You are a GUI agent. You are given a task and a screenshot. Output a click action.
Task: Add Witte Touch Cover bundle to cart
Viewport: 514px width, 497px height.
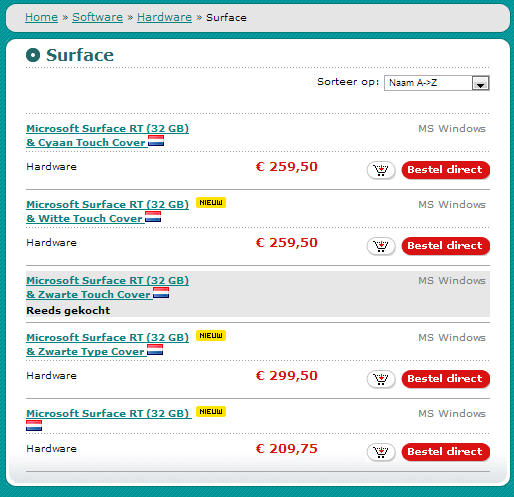tap(381, 246)
